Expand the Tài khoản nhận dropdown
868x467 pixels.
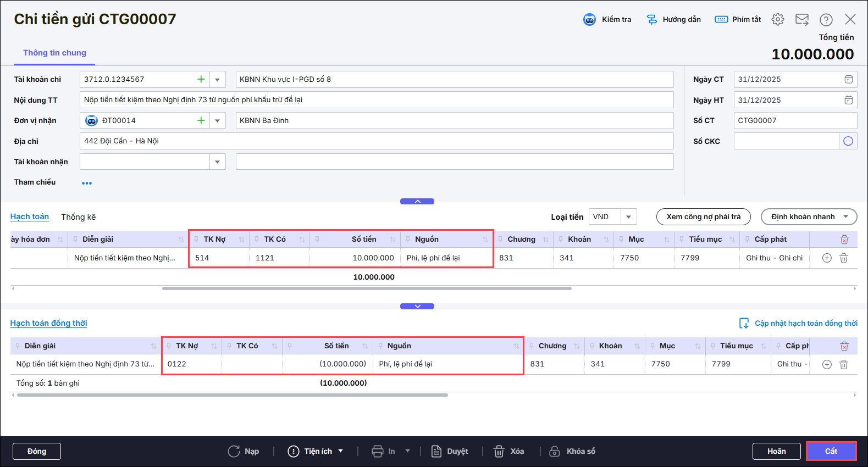click(217, 162)
